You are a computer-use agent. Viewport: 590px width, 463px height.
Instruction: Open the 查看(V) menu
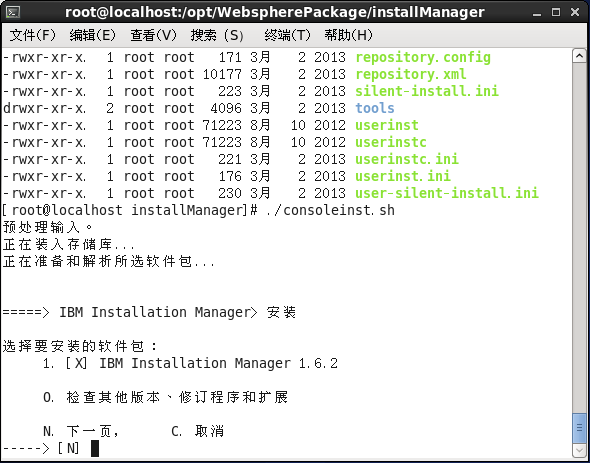click(x=153, y=35)
